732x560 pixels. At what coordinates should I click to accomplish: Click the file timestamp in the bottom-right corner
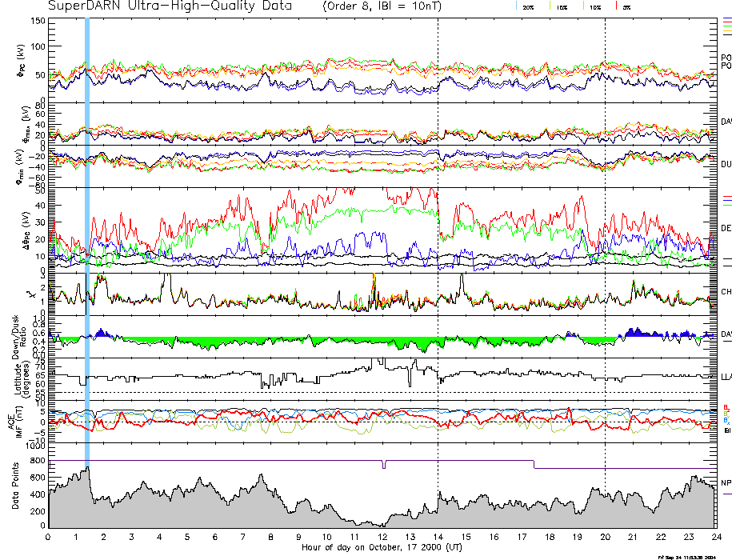[687, 557]
